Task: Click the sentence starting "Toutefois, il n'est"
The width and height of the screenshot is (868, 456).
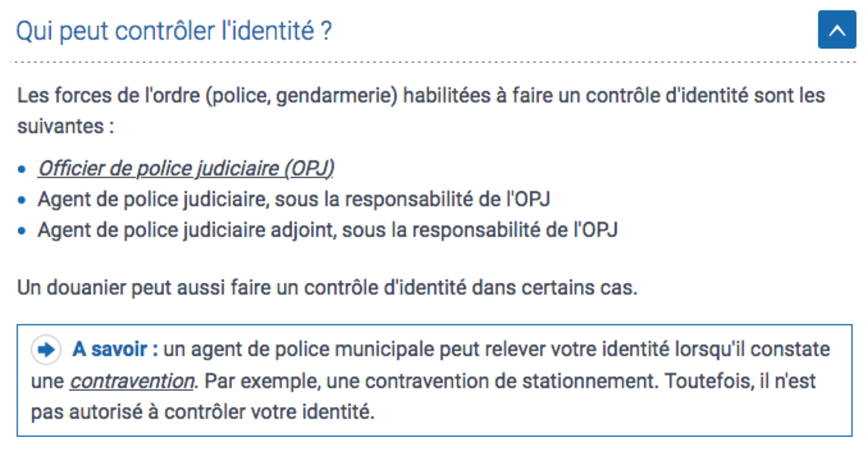Action: coord(740,381)
